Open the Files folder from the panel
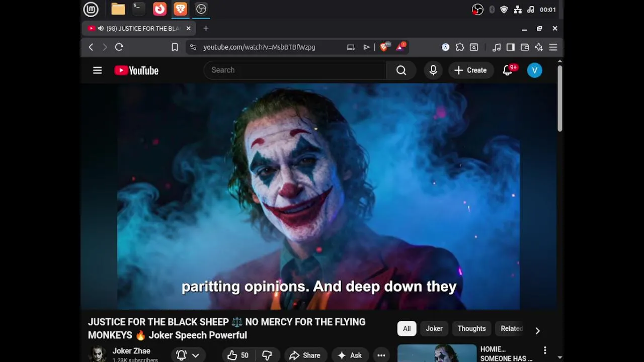This screenshot has height=362, width=644. pos(118,9)
